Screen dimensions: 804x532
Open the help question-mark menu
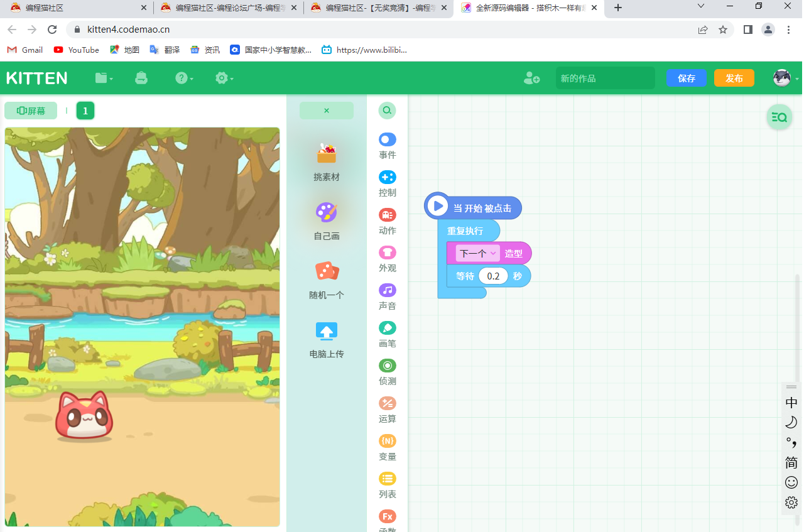coord(184,78)
